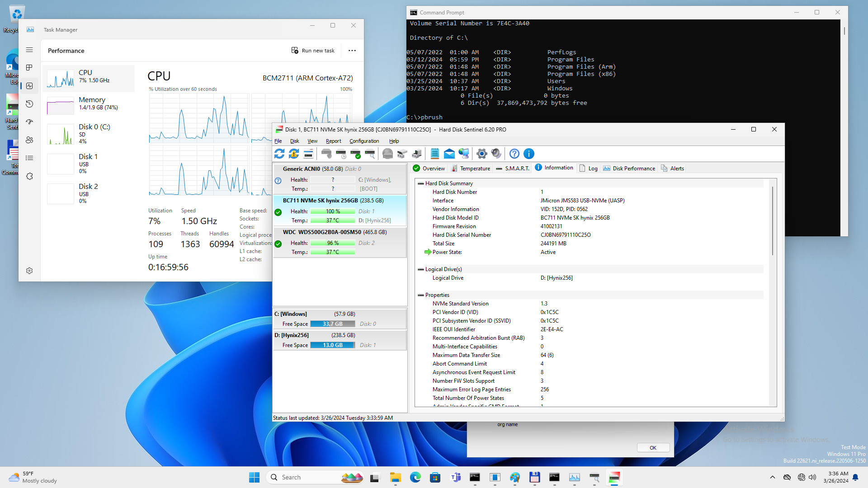This screenshot has width=868, height=488.
Task: Collapse the Hard Disk Summary section
Action: [x=421, y=183]
